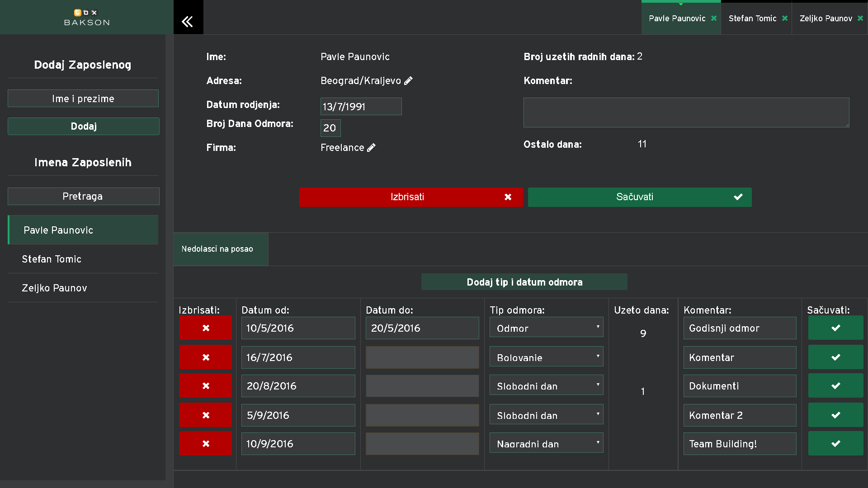
Task: Click Datum do field 20/5/2016
Action: pos(422,328)
